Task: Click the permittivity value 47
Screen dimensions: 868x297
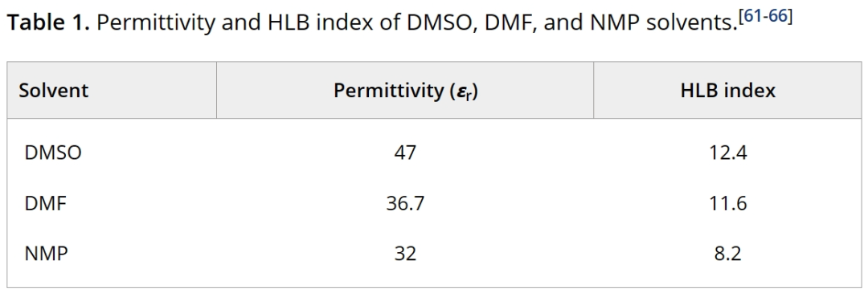Action: [x=405, y=152]
